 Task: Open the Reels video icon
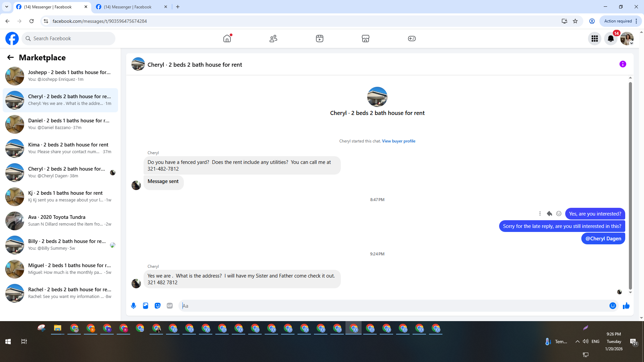click(x=320, y=39)
